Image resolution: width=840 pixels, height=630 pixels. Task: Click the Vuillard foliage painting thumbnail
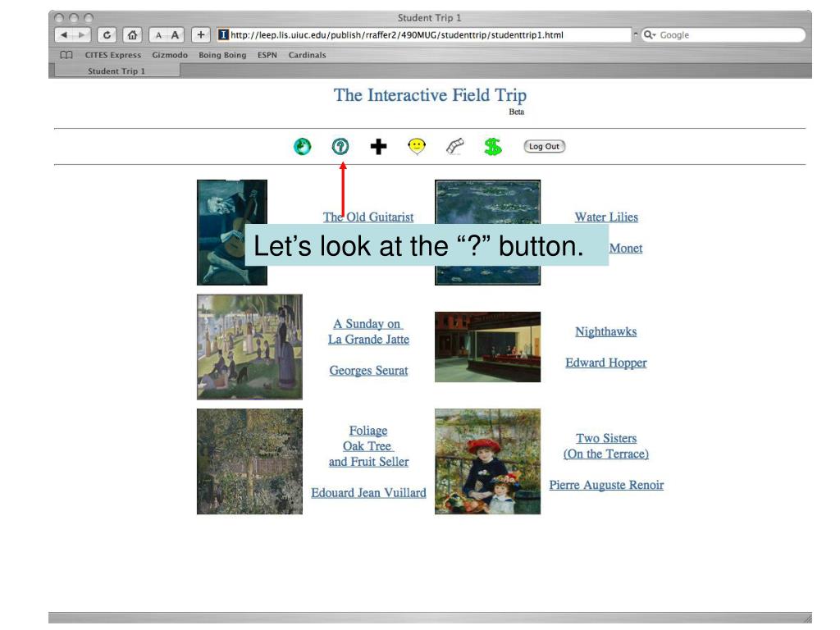click(x=249, y=462)
